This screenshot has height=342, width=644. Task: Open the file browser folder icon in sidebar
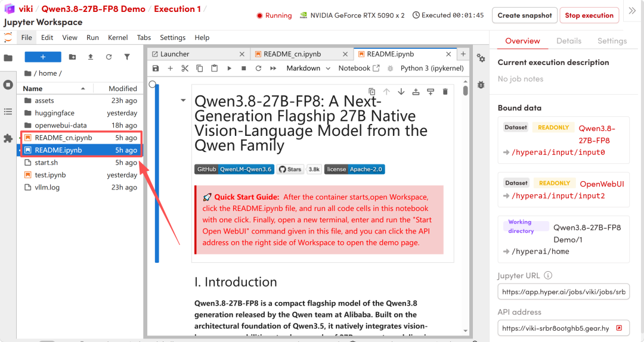(8, 58)
